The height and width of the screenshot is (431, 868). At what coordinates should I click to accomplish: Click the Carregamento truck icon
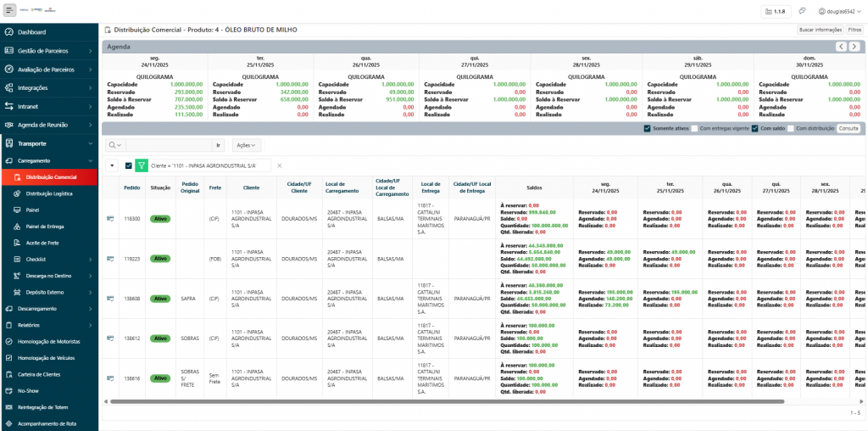(8, 160)
